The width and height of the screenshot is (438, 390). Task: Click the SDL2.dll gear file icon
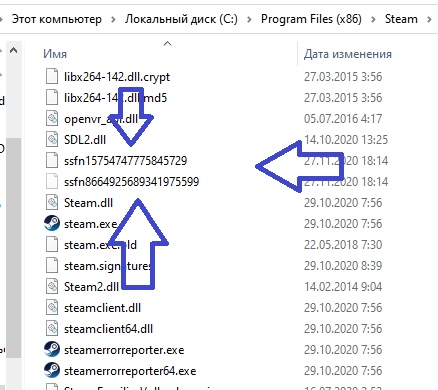[x=52, y=140]
